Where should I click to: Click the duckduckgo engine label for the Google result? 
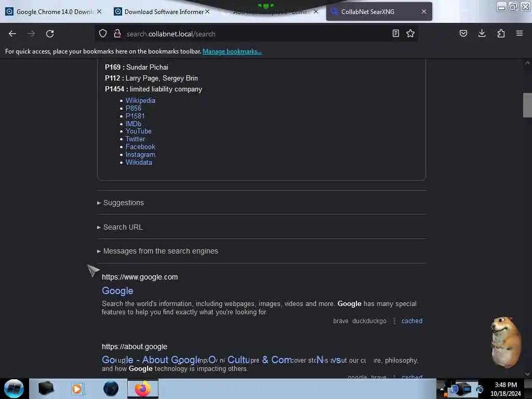(x=369, y=321)
